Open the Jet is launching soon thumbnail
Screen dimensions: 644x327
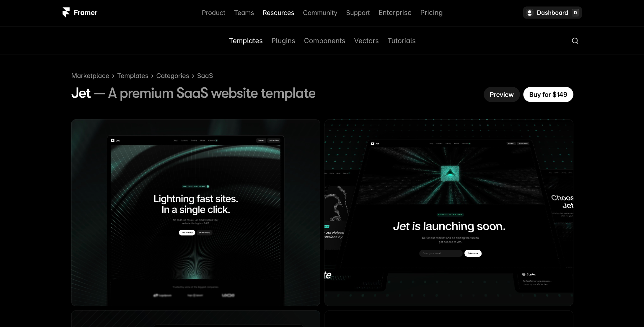point(449,213)
